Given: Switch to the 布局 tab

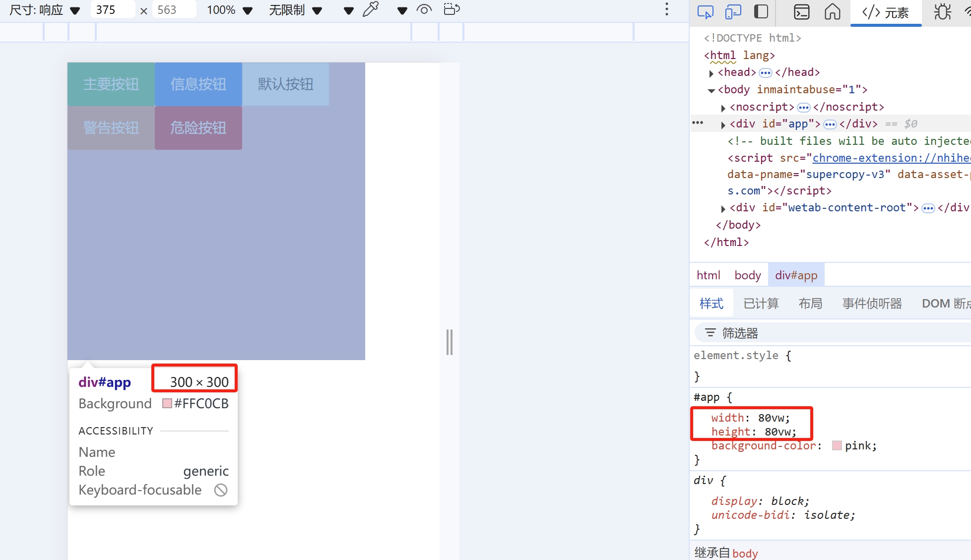Looking at the screenshot, I should click(810, 304).
